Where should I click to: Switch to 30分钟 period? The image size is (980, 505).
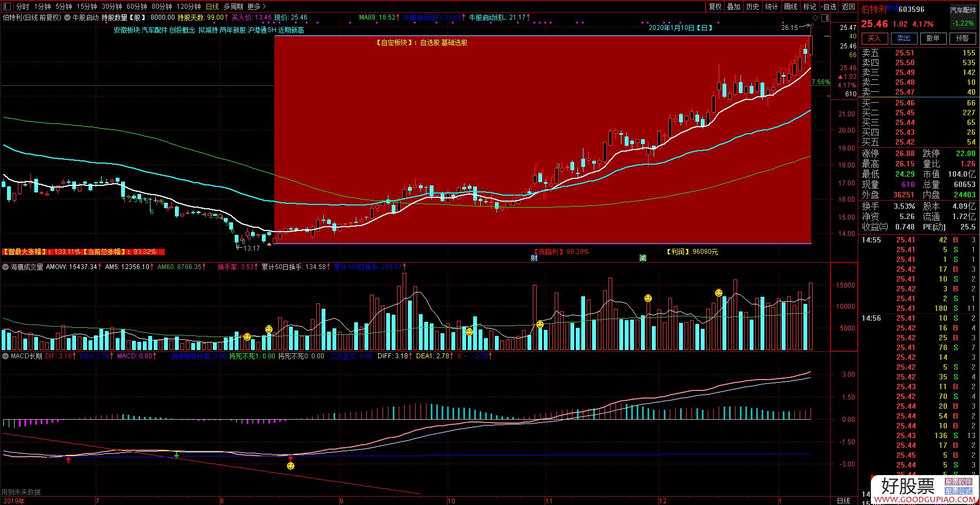click(111, 7)
